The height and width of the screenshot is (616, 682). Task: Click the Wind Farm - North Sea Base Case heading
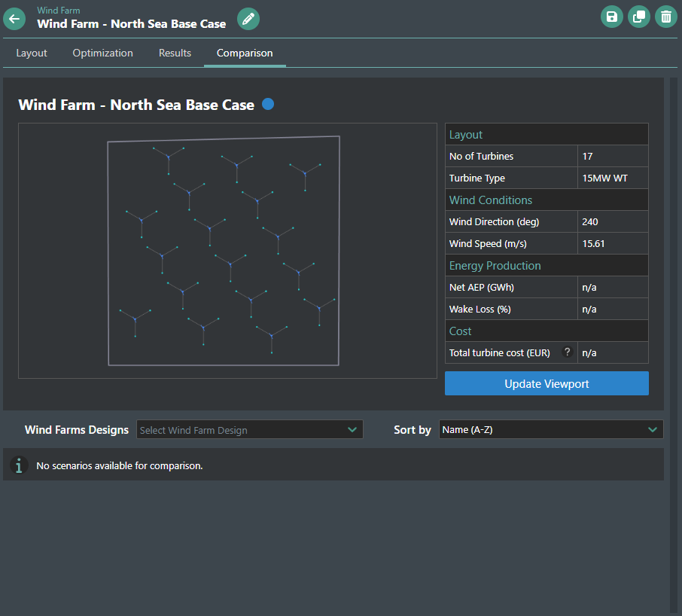(136, 105)
